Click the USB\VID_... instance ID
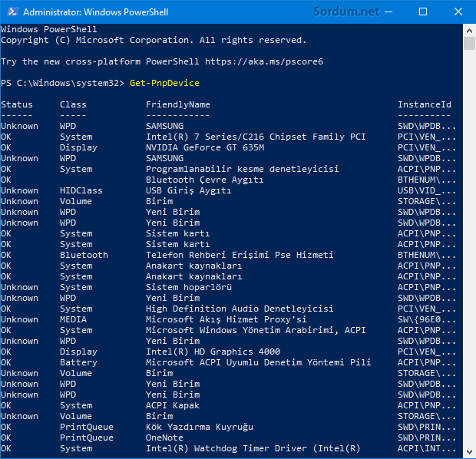 pyautogui.click(x=427, y=190)
